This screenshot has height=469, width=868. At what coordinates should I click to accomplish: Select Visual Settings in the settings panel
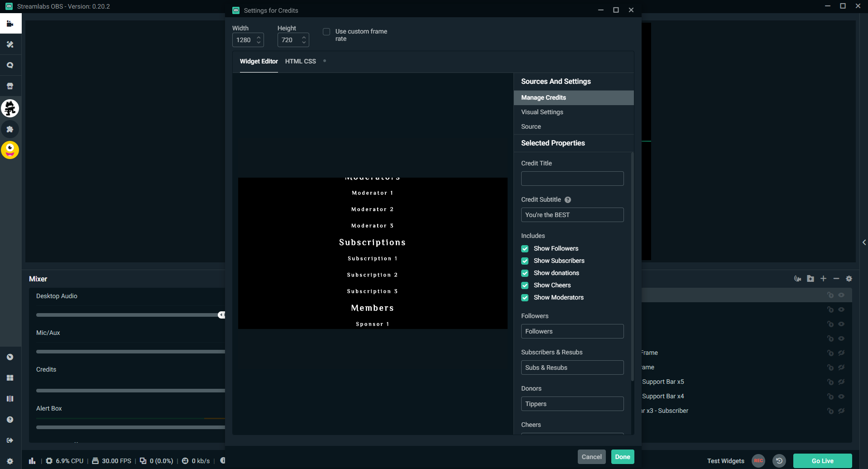542,112
